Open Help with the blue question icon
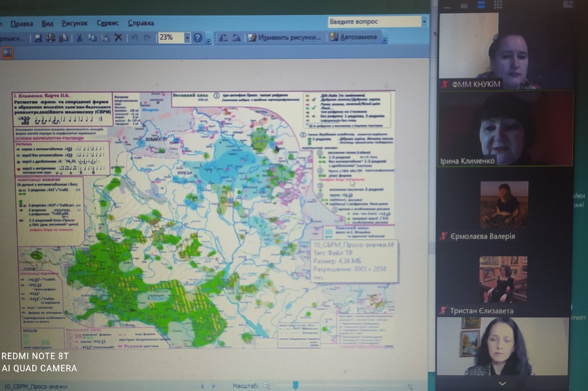Viewport: 588px width, 391px height. 198,38
